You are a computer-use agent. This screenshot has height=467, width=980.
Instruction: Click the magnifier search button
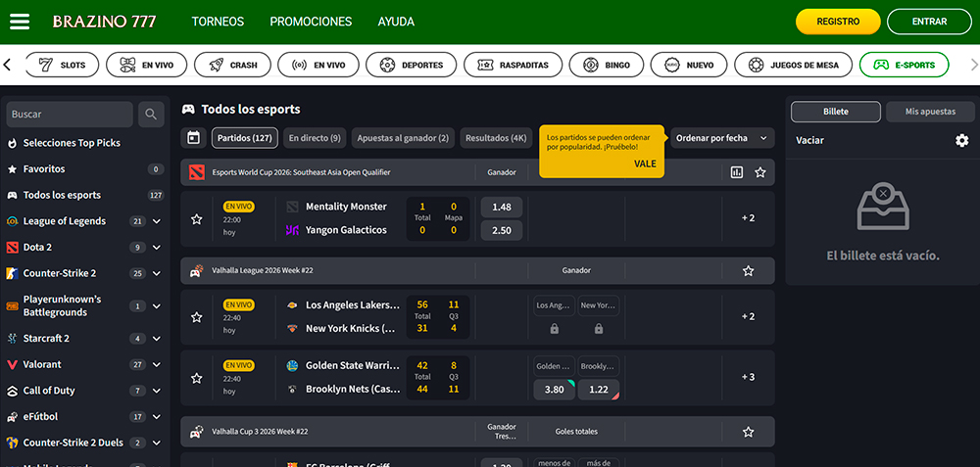click(151, 115)
